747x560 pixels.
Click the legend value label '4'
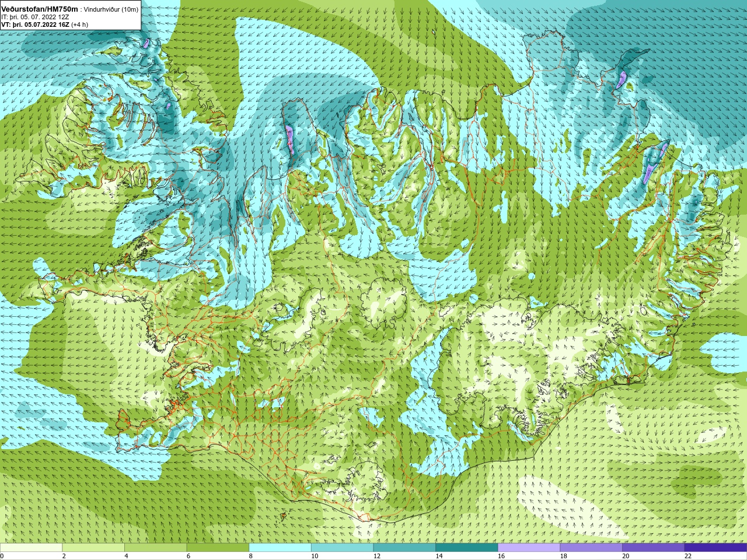tap(126, 556)
